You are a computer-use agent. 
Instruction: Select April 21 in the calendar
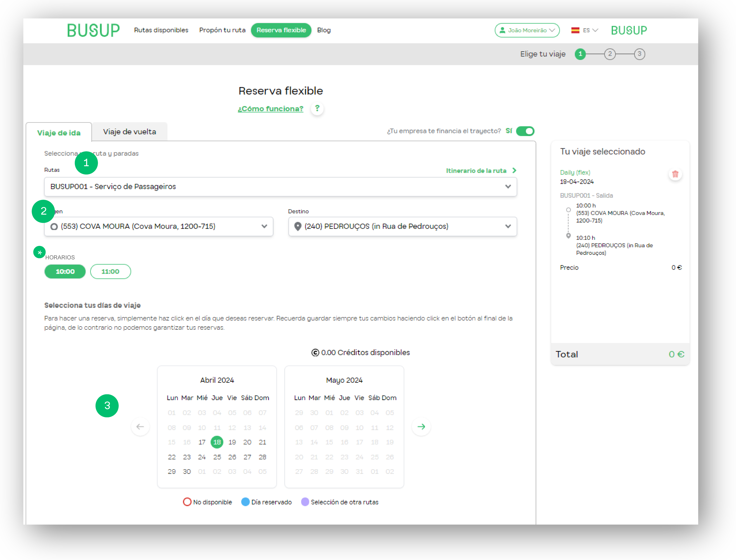click(x=262, y=442)
